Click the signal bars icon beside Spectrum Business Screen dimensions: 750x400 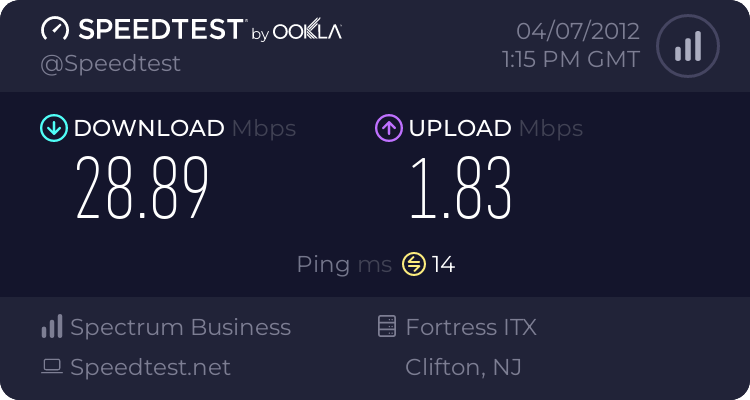click(x=52, y=326)
